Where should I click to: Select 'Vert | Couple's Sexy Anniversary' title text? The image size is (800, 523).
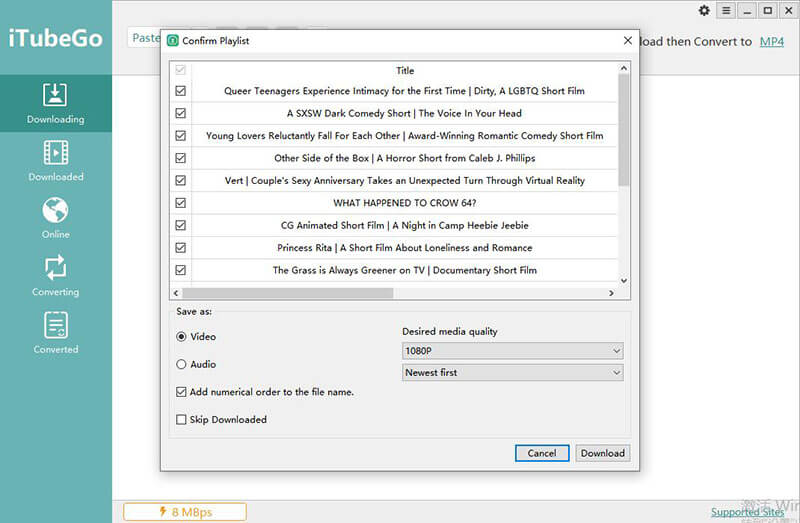[405, 181]
